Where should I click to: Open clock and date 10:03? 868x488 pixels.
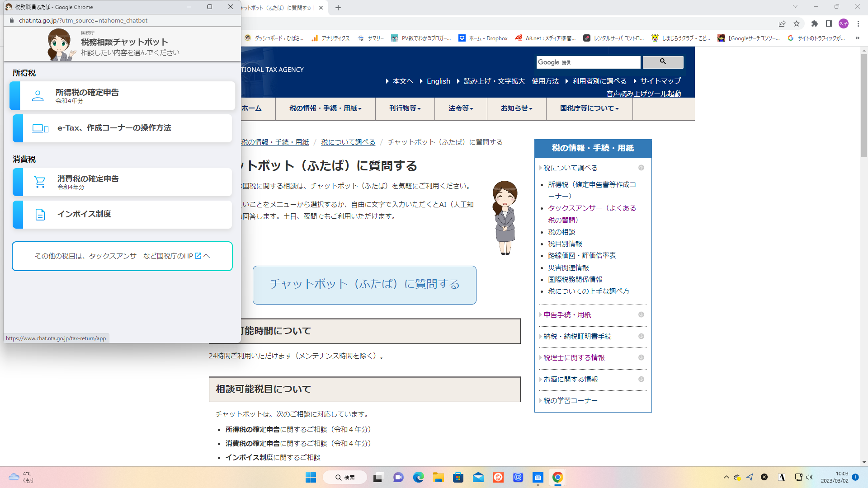pos(835,477)
